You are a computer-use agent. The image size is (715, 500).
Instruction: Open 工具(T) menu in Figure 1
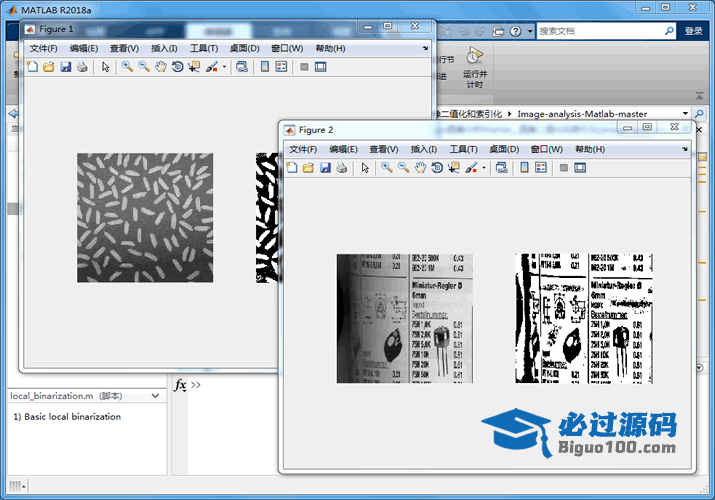coord(204,48)
